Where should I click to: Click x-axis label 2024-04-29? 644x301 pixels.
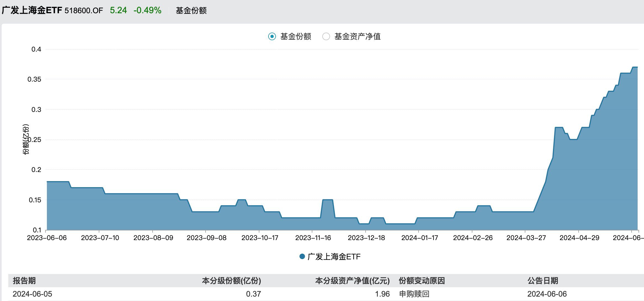pos(579,238)
